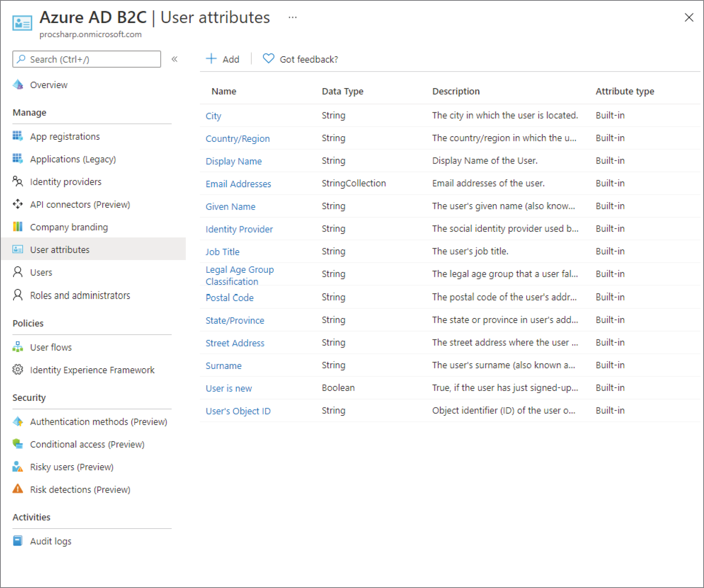Open the ellipsis menu beside the title
704x588 pixels.
point(292,17)
